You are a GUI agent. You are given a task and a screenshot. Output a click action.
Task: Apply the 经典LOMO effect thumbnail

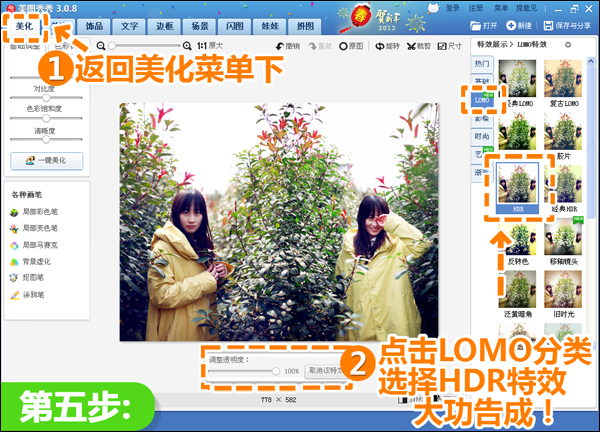(x=517, y=78)
